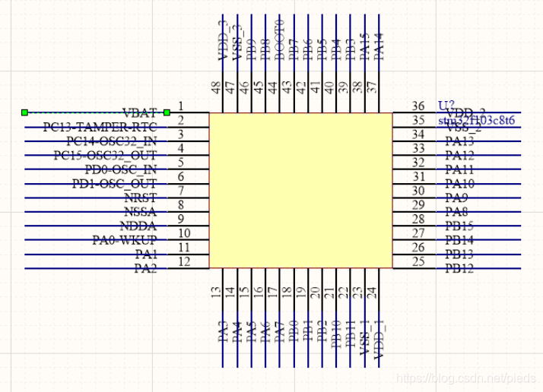Click the PC14-OSC32_IN pin label
Screen dimensions: 543x392
[111, 141]
